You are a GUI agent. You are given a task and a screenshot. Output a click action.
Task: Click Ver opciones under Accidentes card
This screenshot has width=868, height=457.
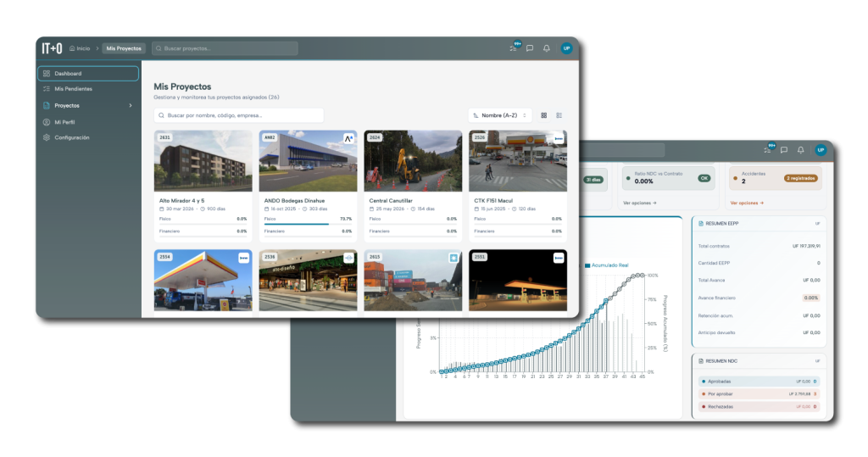(x=746, y=203)
